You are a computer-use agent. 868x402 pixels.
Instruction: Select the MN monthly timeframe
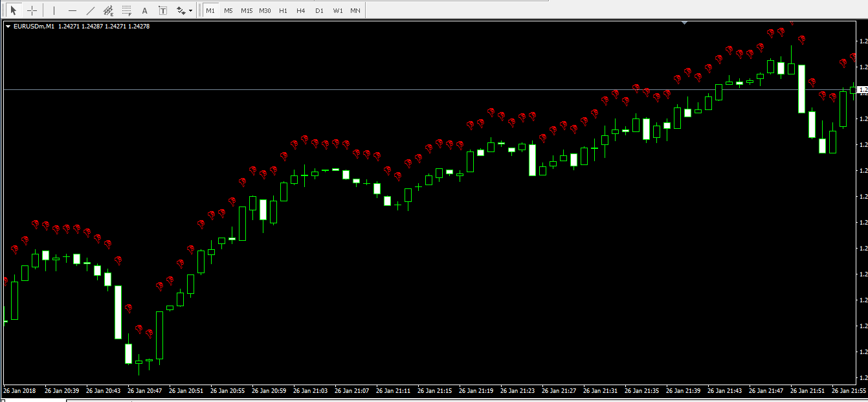coord(355,10)
